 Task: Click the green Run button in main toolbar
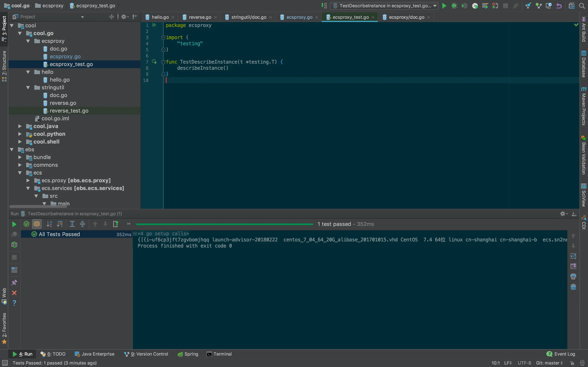point(444,6)
